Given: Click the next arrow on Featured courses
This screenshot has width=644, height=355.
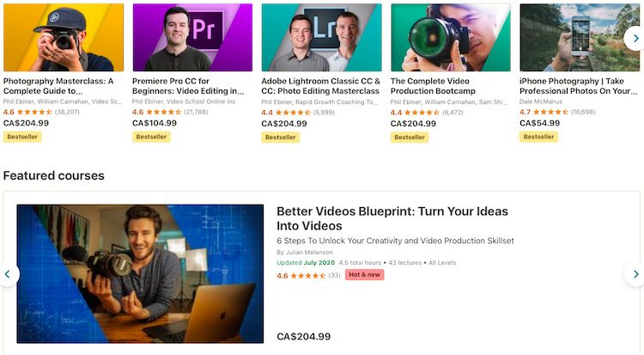Looking at the screenshot, I should click(635, 274).
